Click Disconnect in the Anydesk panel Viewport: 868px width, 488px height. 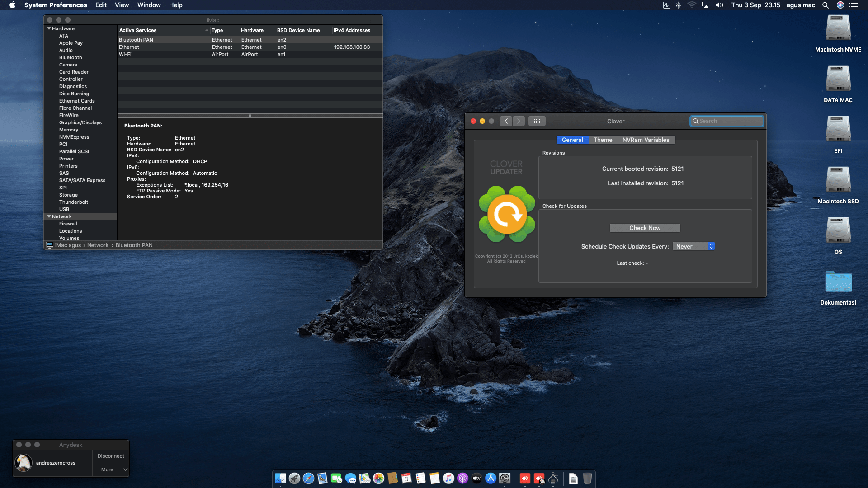pyautogui.click(x=111, y=456)
